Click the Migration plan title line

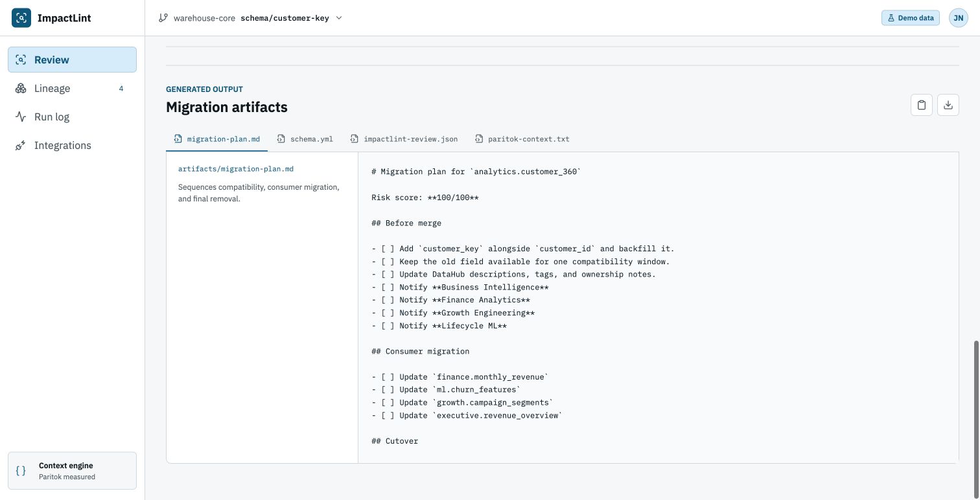click(476, 172)
